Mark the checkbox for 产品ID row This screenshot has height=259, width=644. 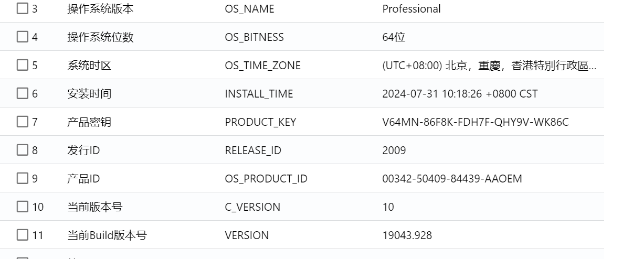click(22, 178)
